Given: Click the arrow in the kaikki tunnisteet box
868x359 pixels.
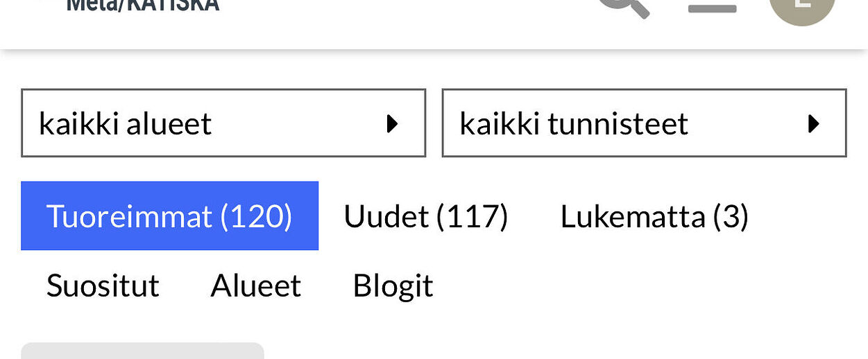Looking at the screenshot, I should coord(813,124).
